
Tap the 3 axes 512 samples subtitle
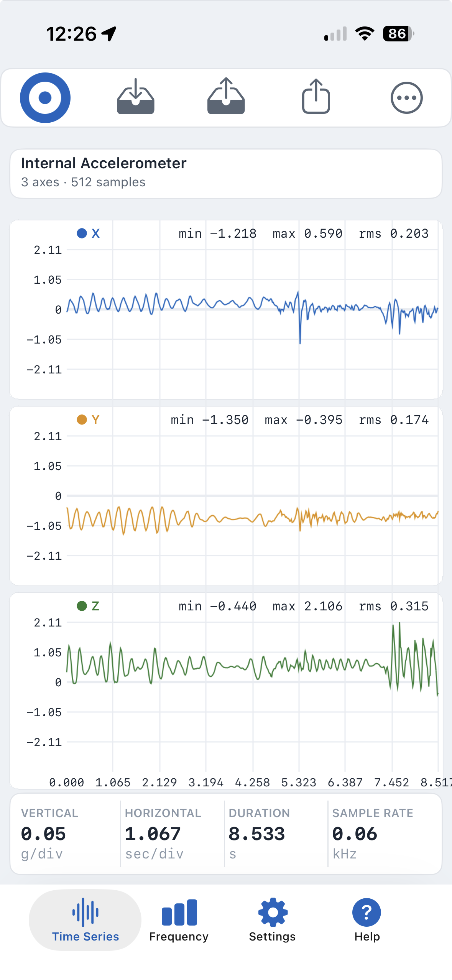[x=83, y=182]
